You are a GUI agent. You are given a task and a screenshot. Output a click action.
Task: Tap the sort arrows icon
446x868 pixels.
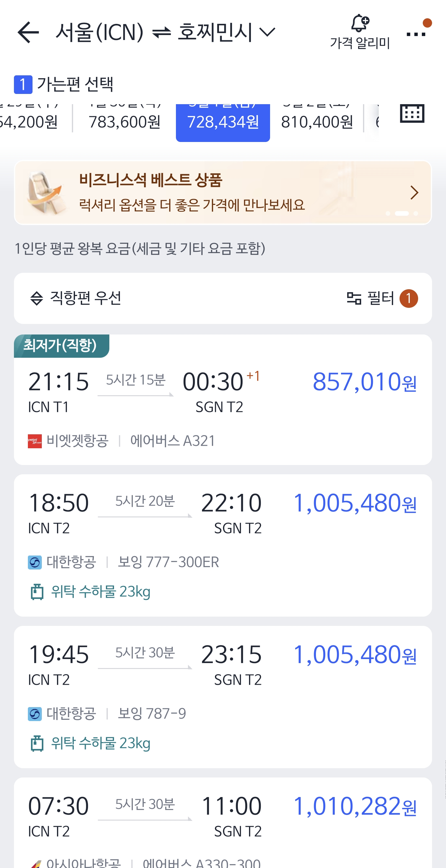click(x=37, y=299)
